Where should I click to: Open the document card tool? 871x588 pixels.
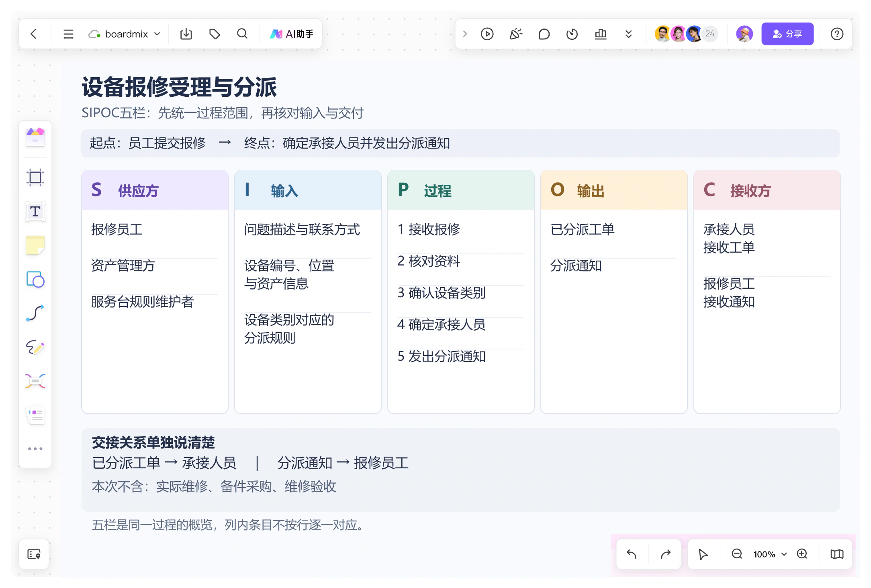(x=35, y=415)
